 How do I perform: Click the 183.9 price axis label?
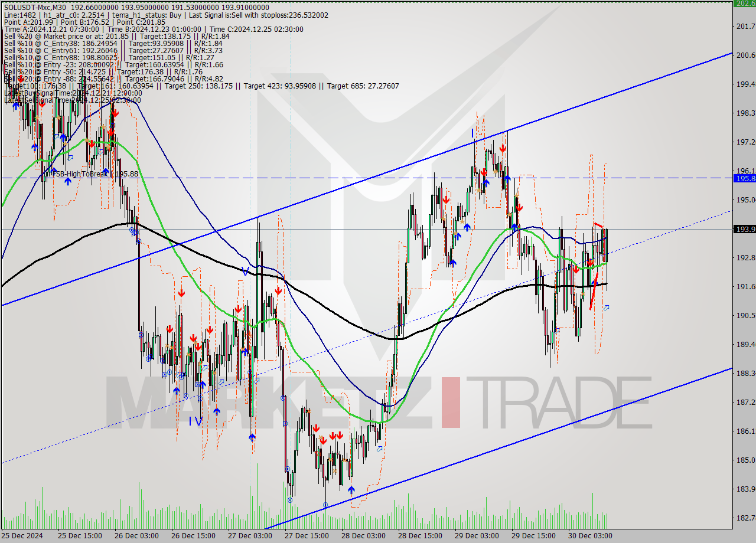pyautogui.click(x=745, y=489)
